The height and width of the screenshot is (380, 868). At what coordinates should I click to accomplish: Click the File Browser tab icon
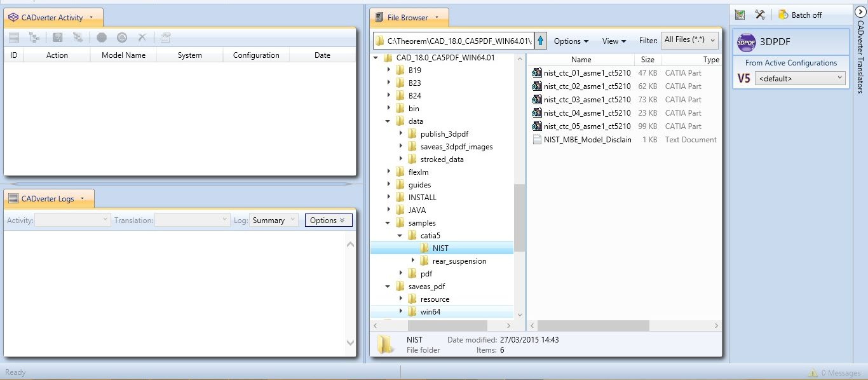point(379,18)
